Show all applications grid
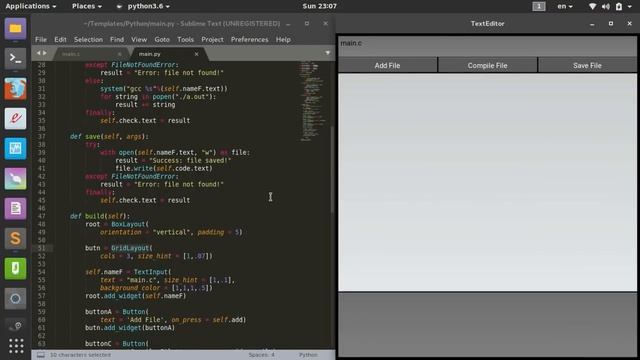The width and height of the screenshot is (640, 360). (16, 346)
